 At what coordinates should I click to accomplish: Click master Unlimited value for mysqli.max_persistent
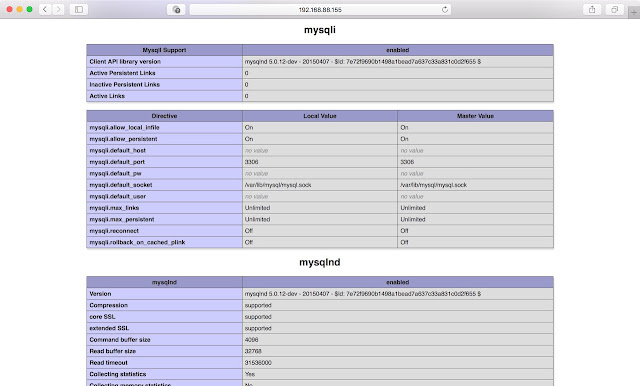click(x=413, y=219)
